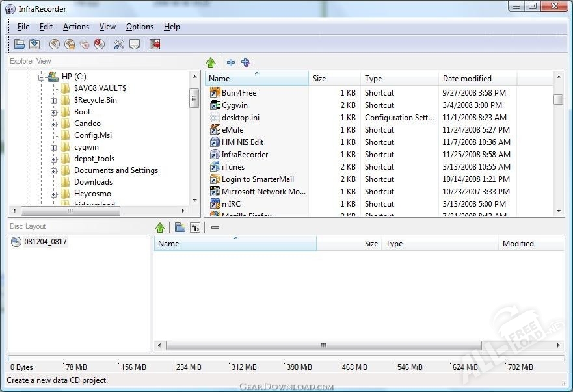Click the Exit door toolbar icon
The width and height of the screenshot is (573, 392).
[155, 44]
